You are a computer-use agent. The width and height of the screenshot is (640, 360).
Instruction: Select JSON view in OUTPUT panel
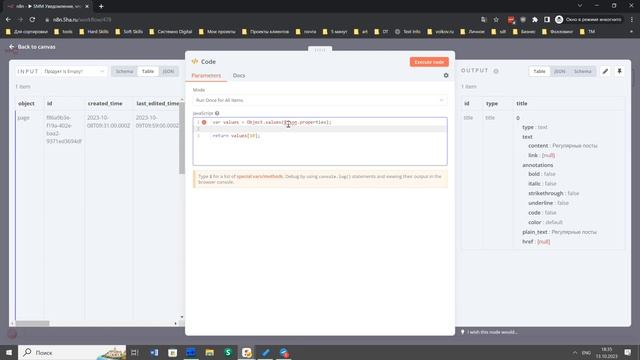tap(560, 71)
